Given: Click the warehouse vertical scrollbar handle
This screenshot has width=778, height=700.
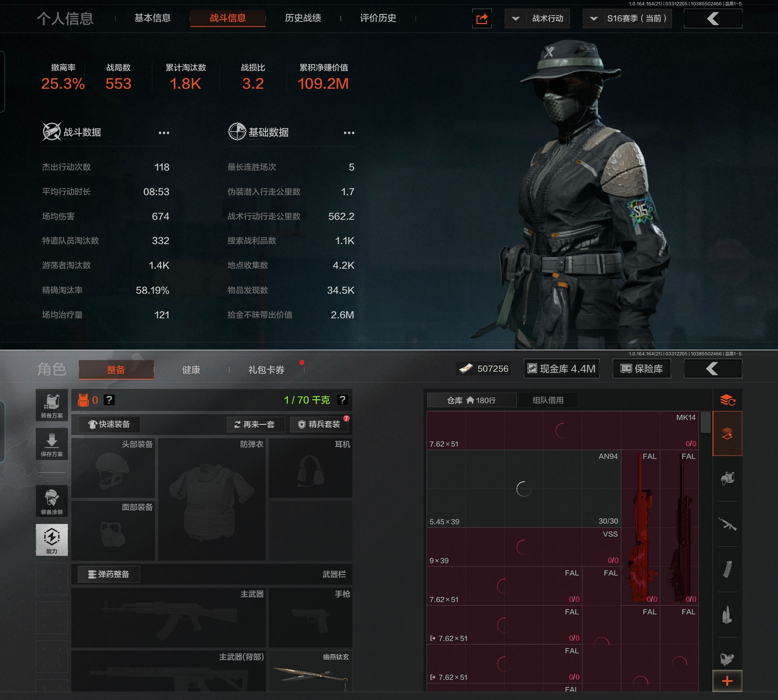Looking at the screenshot, I should pos(705,422).
